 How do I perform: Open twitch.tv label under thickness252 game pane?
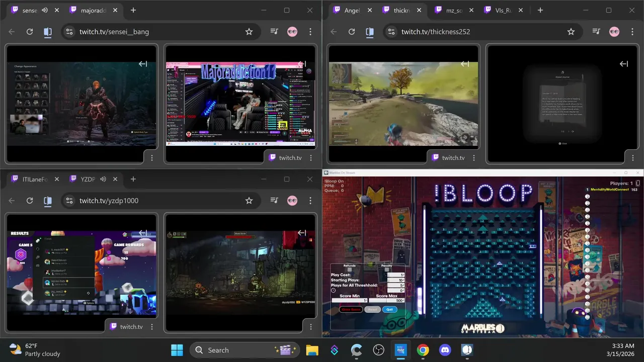448,157
